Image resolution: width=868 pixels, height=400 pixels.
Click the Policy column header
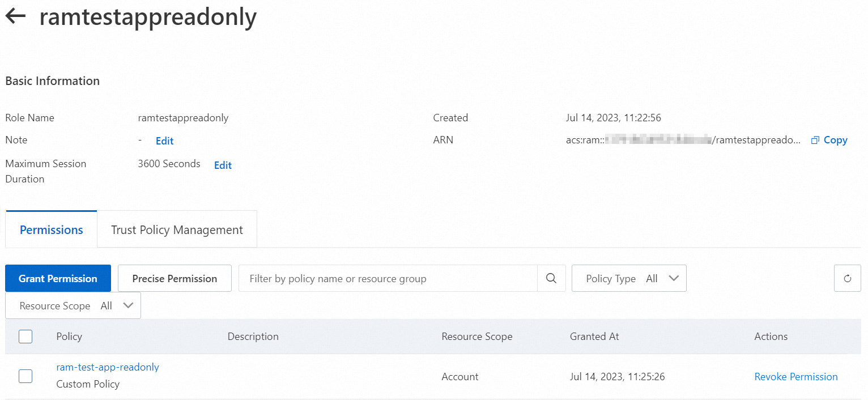69,337
